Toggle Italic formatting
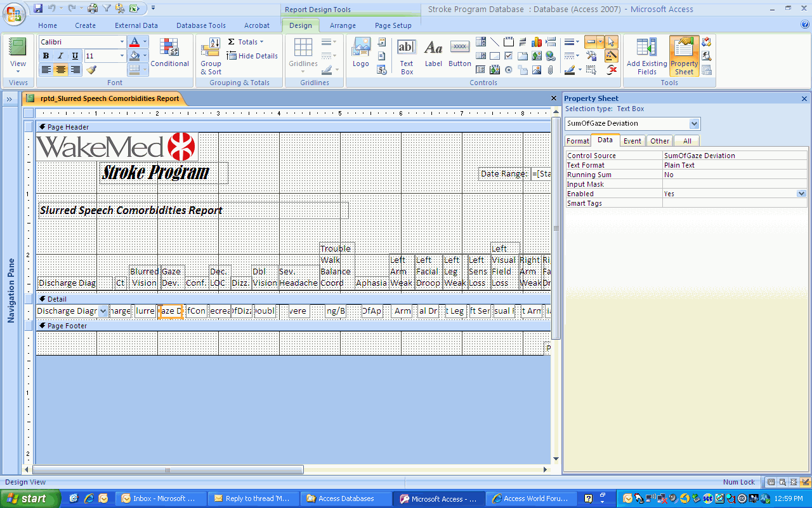Viewport: 812px width, 508px height. click(x=61, y=56)
